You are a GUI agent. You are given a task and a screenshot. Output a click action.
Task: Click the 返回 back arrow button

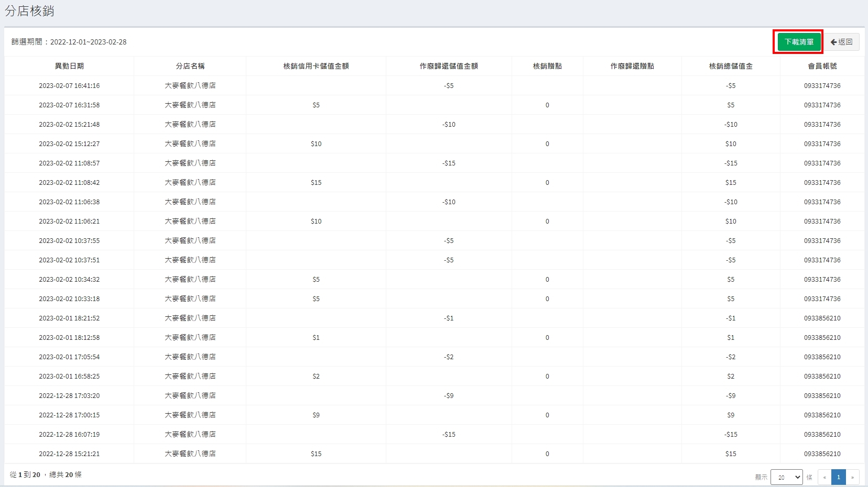[x=842, y=42]
